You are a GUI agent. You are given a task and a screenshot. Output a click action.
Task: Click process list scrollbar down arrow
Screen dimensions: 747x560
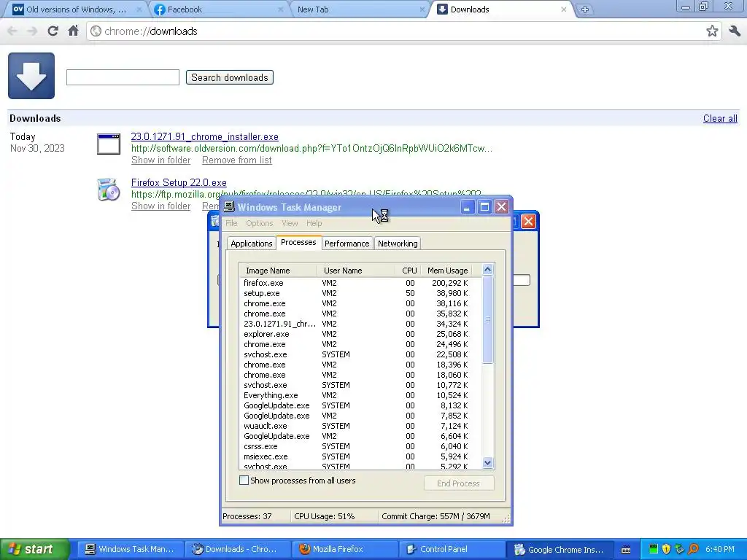click(x=487, y=463)
